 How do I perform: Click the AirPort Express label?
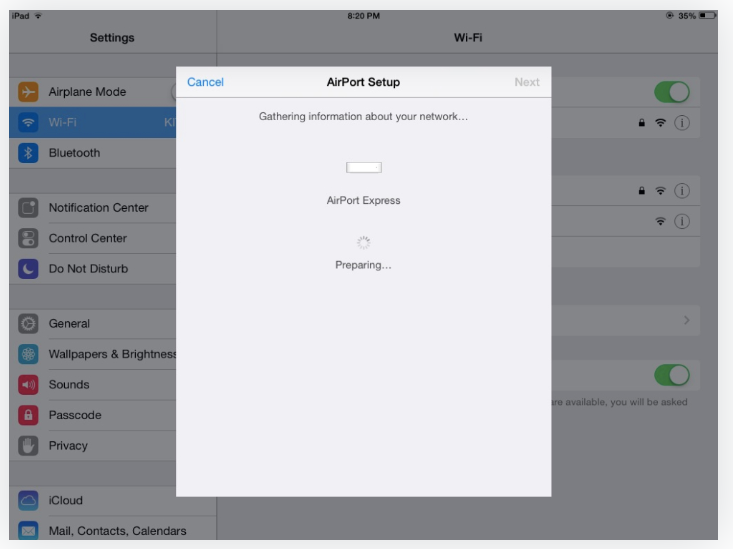363,201
